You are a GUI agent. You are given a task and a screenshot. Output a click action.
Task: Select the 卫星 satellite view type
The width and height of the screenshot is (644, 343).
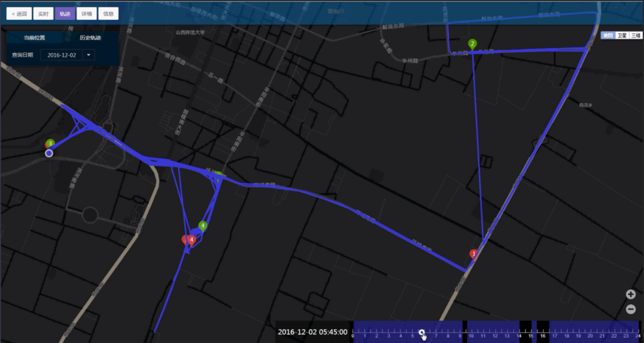tap(622, 35)
